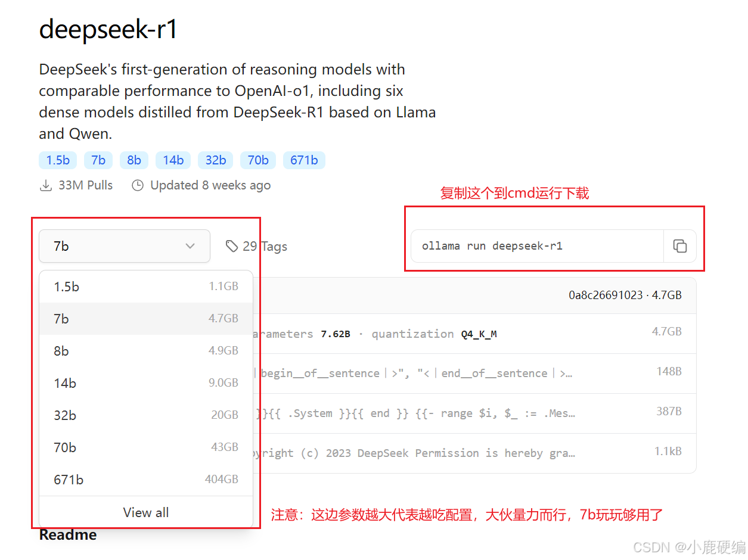
Task: Select the 70b 43GB model
Action: pos(146,447)
